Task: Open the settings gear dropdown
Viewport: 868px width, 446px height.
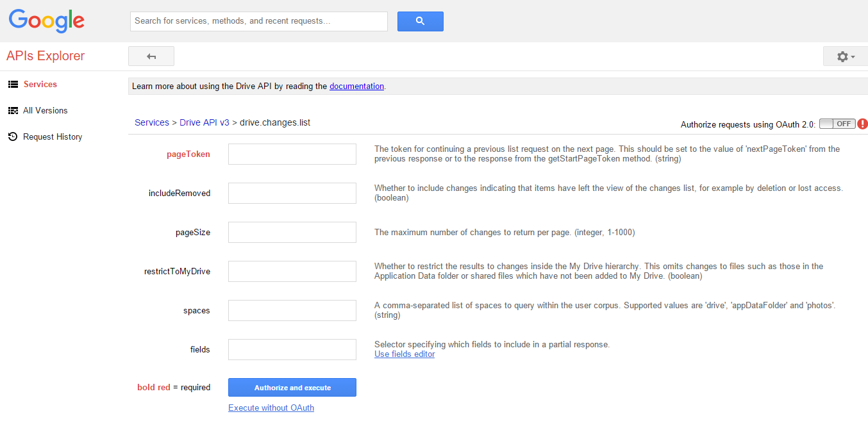Action: tap(846, 56)
